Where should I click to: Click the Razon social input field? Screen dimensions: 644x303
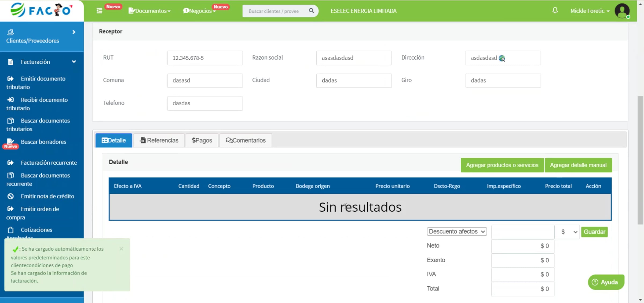tap(354, 58)
